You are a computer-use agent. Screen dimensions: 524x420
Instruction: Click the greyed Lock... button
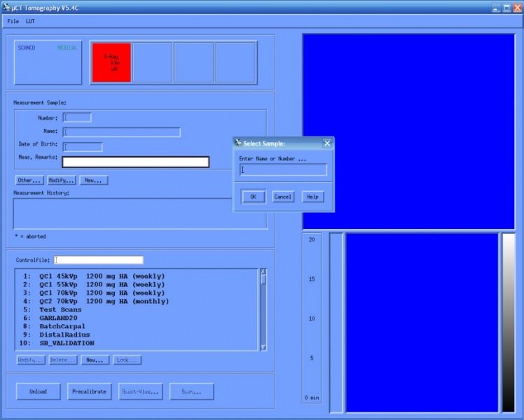click(x=127, y=360)
